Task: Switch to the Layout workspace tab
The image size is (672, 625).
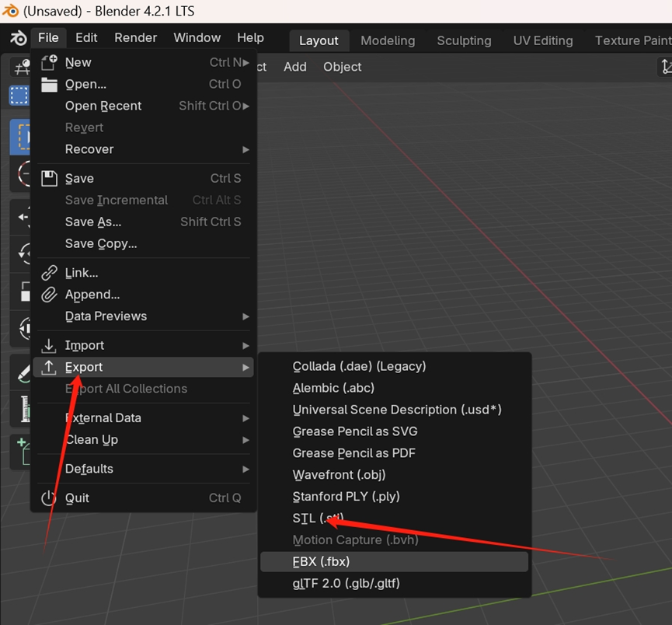Action: coord(319,40)
